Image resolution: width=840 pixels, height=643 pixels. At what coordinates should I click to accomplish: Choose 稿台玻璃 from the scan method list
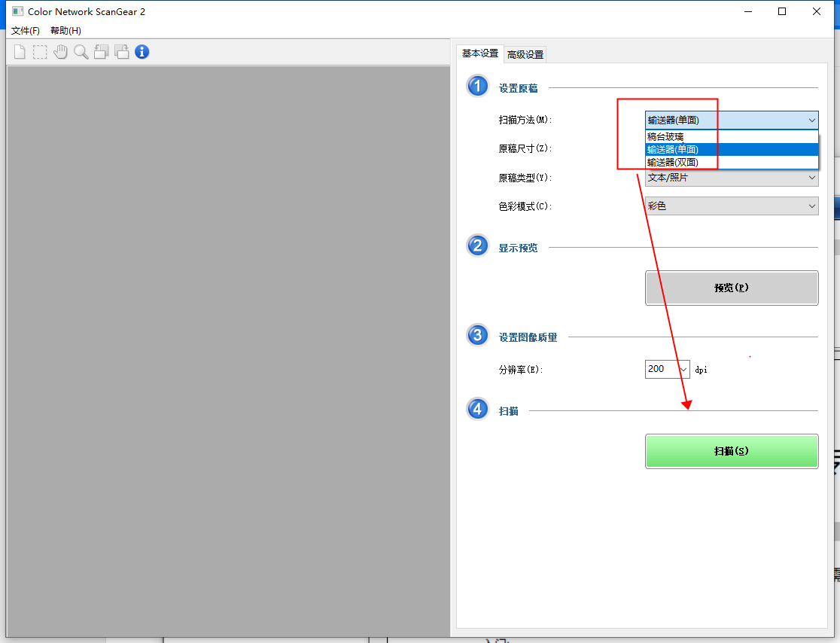pos(665,137)
